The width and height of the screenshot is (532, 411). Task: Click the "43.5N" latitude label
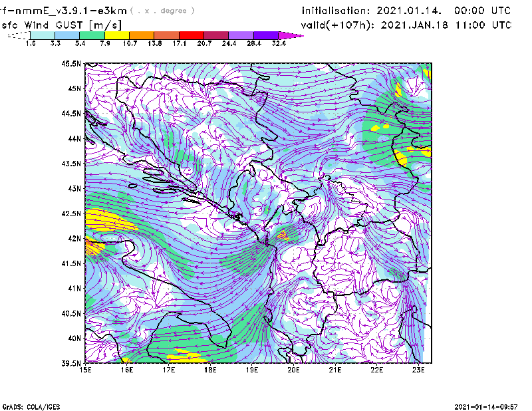71,164
